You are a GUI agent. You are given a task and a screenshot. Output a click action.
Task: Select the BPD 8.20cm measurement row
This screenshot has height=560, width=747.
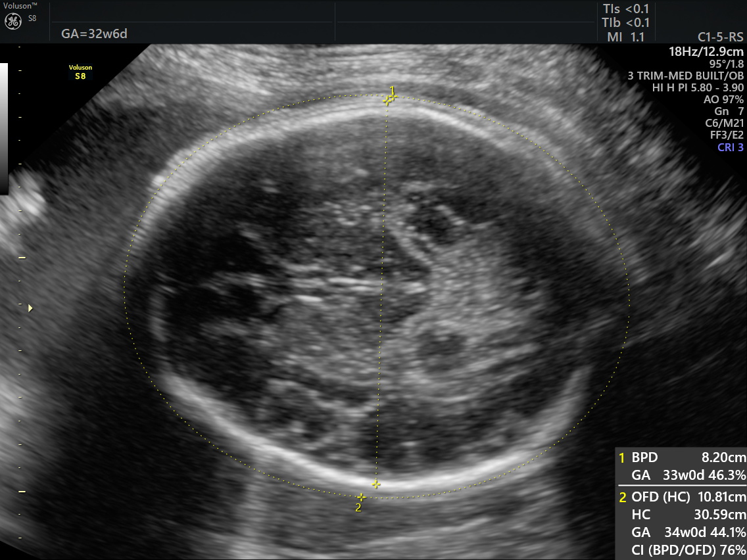pos(682,457)
